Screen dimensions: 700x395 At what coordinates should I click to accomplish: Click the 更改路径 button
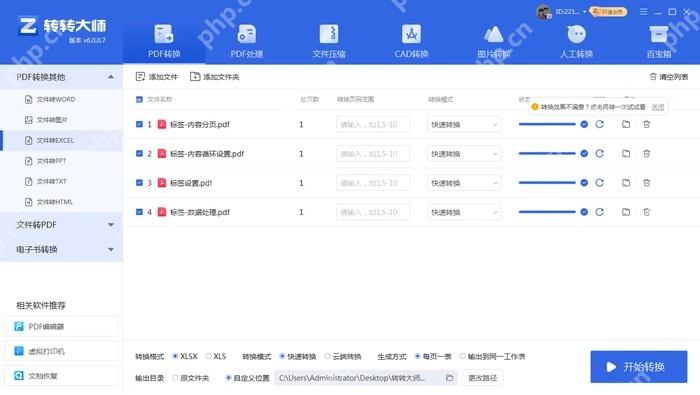click(483, 378)
